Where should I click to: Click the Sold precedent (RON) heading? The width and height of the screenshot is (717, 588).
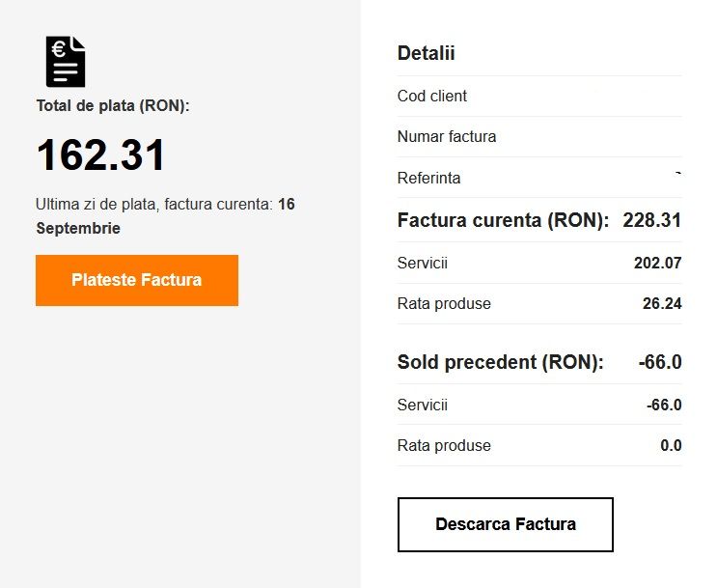tap(500, 363)
